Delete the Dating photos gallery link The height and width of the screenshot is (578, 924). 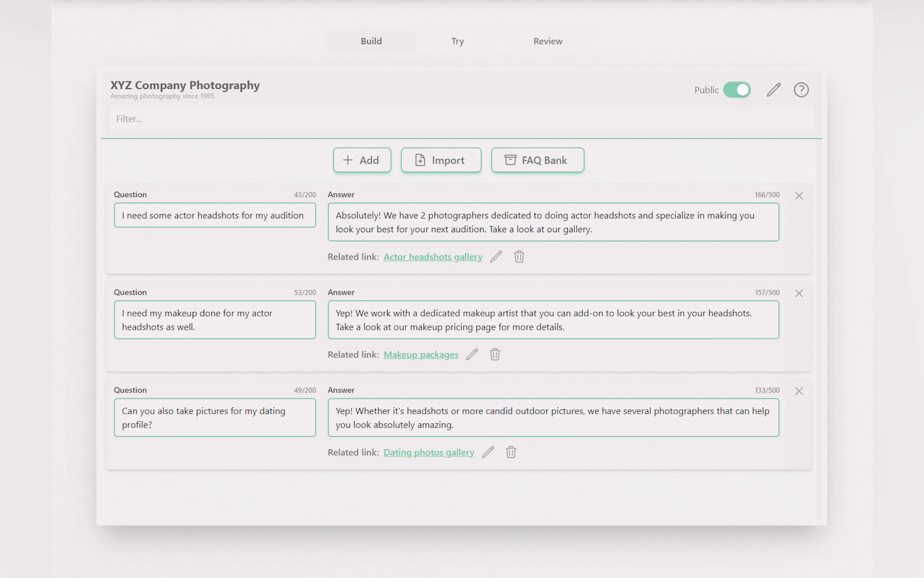[x=511, y=452]
